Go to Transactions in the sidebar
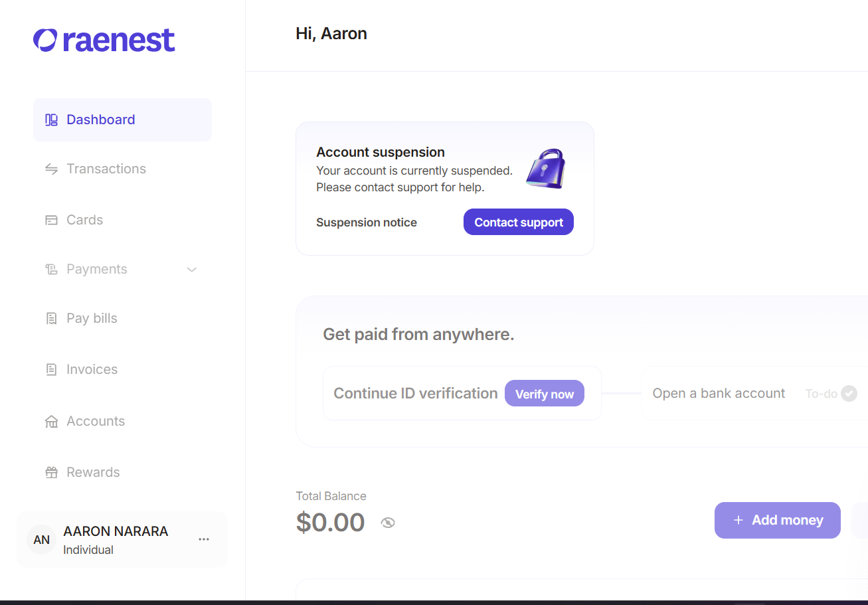The width and height of the screenshot is (868, 605). (x=122, y=169)
